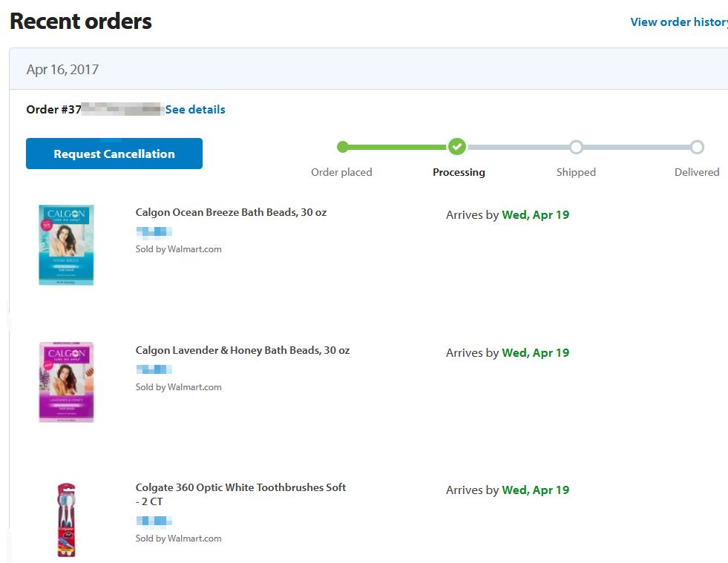Click the Colgate toothbrushes product image
Image resolution: width=728 pixels, height=563 pixels.
66,519
